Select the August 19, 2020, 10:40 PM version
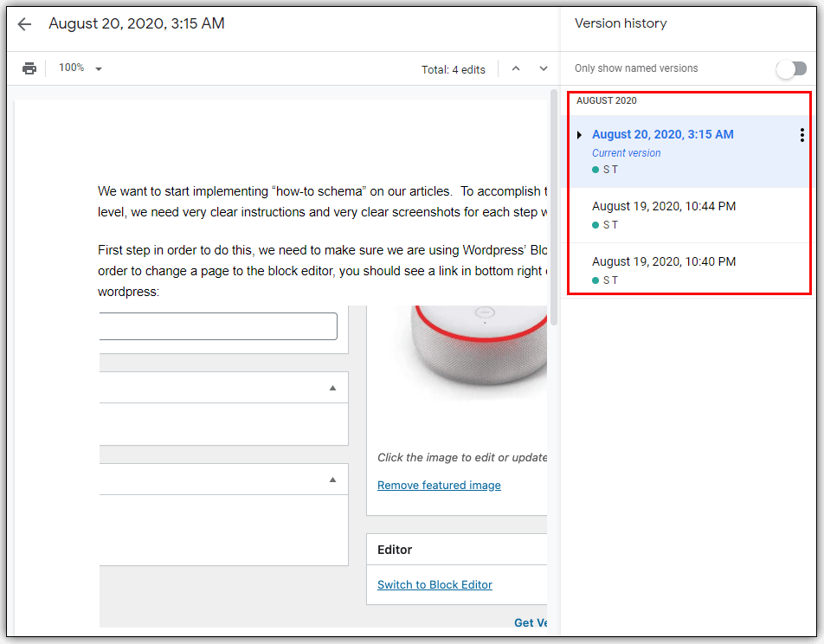 pos(664,261)
